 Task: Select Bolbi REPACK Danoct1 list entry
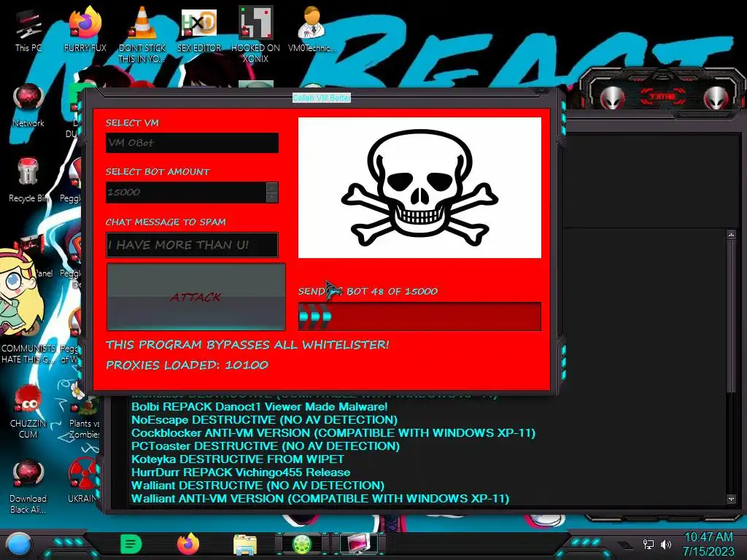click(260, 407)
